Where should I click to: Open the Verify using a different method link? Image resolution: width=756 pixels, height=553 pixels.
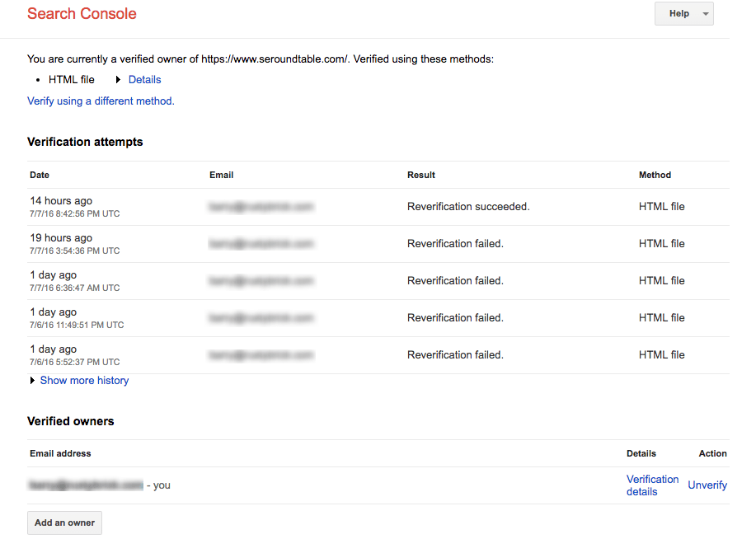coord(101,101)
